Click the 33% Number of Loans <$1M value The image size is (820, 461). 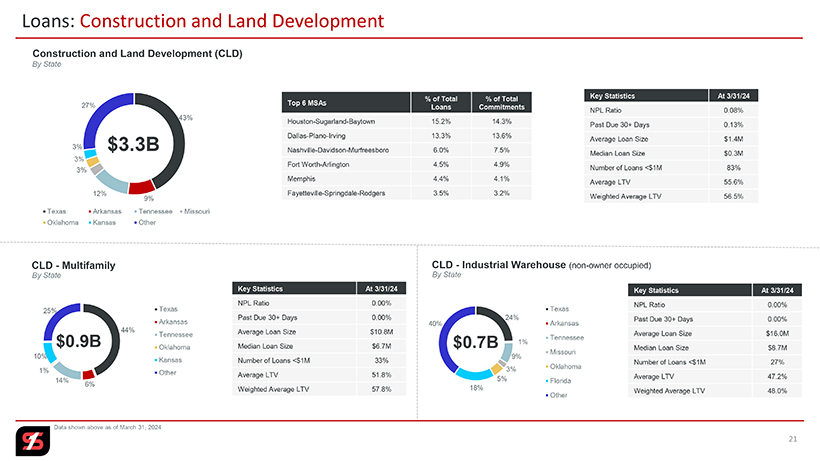point(381,361)
